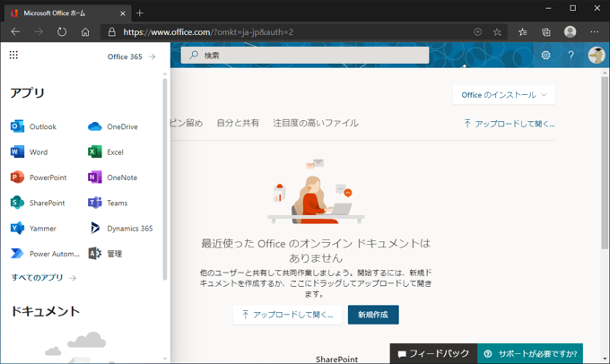This screenshot has width=610, height=364.
Task: Close the app launcher waffle icon
Action: (13, 56)
